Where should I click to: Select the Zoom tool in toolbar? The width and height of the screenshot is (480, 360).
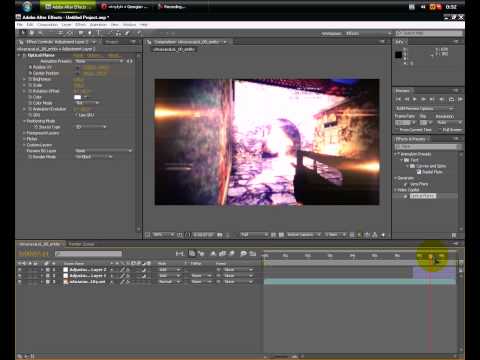click(40, 33)
